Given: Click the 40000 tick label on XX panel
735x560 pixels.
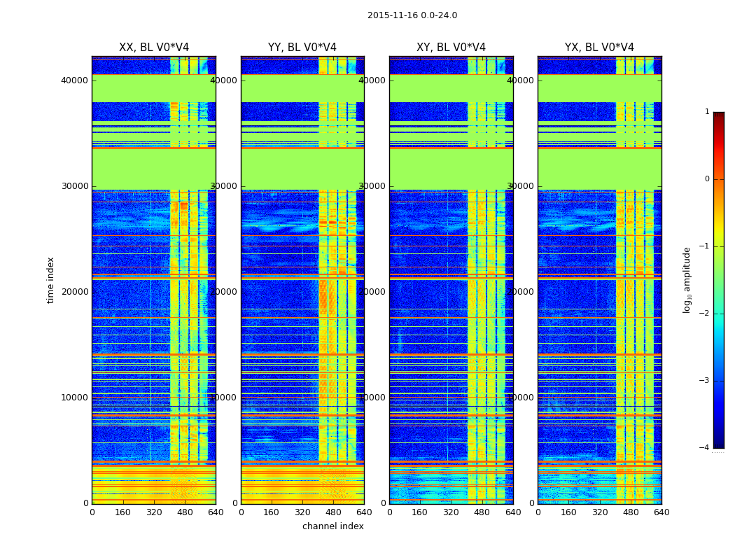Looking at the screenshot, I should click(x=74, y=80).
